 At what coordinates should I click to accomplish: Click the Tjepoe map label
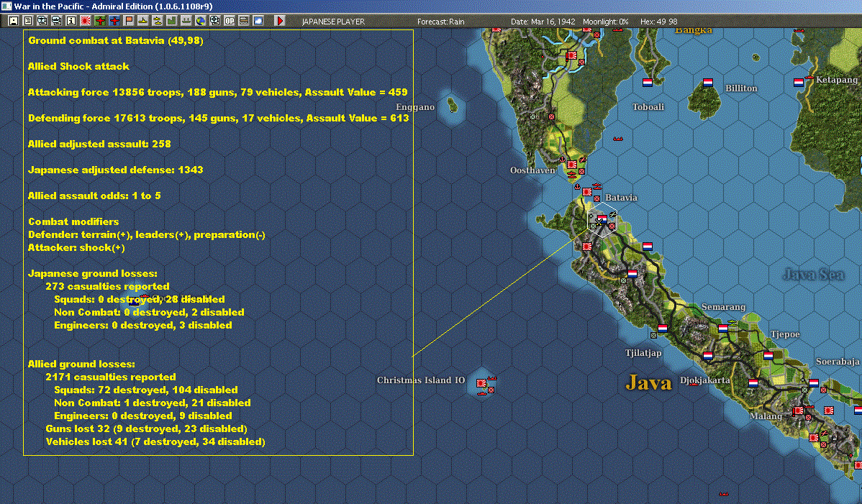[785, 334]
